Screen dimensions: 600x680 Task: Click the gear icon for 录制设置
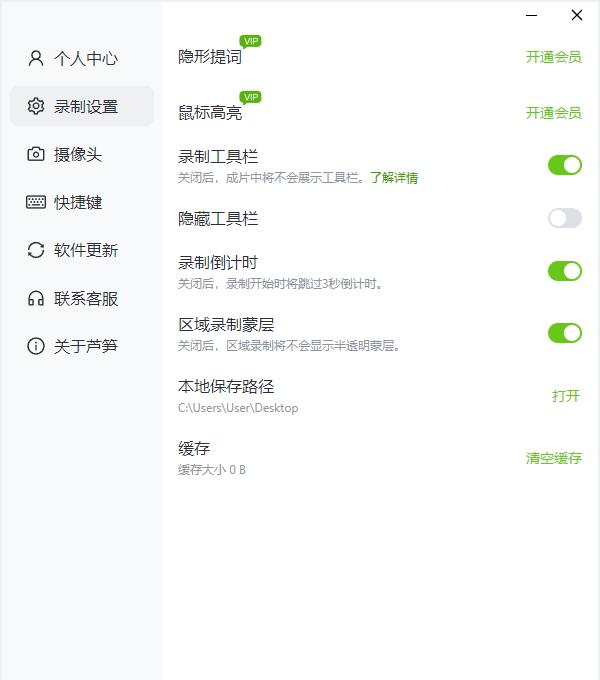(36, 106)
